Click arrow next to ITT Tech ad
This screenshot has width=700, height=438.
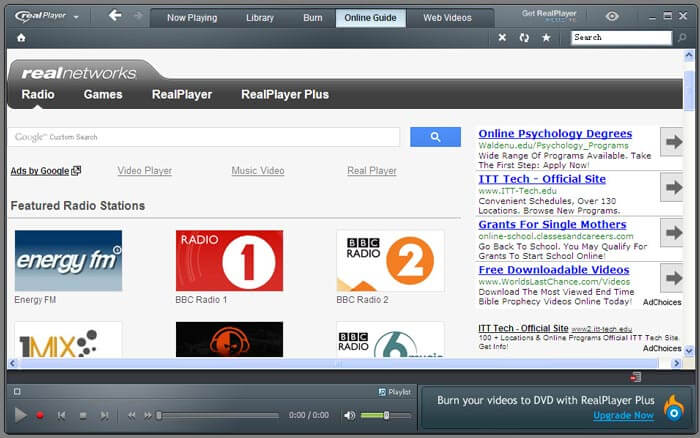pos(672,187)
